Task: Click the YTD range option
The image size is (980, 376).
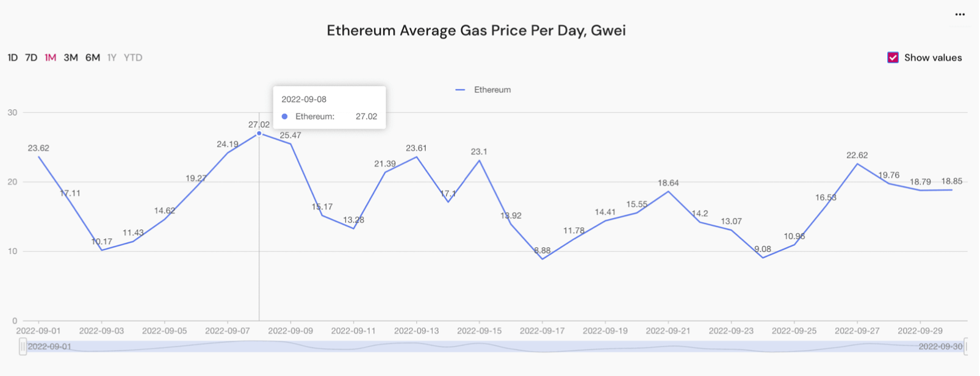Action: (133, 57)
